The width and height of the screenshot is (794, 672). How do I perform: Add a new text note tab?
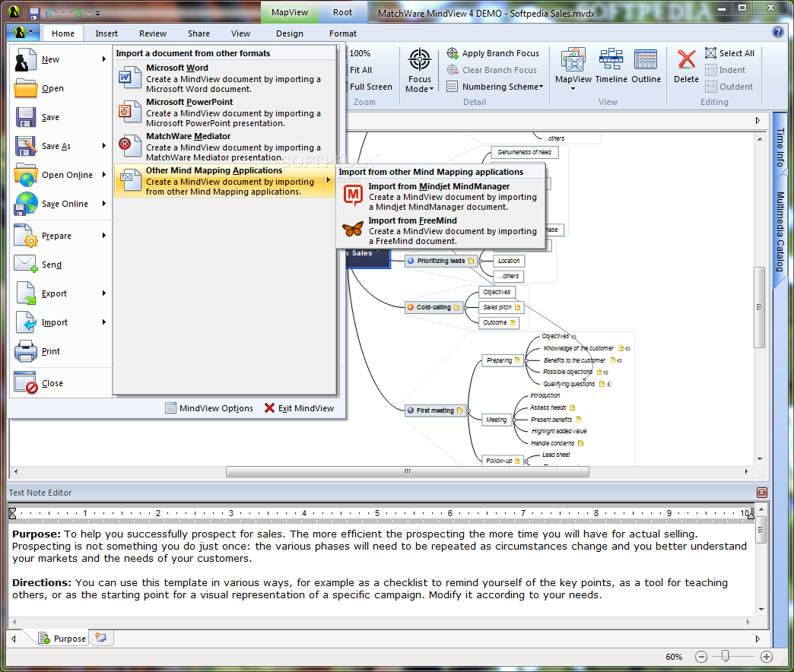[x=100, y=638]
